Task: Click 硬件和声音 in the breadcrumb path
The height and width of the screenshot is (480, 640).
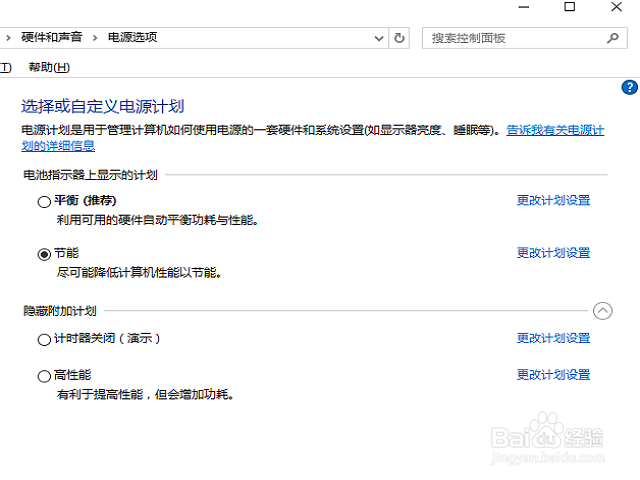Action: 51,38
